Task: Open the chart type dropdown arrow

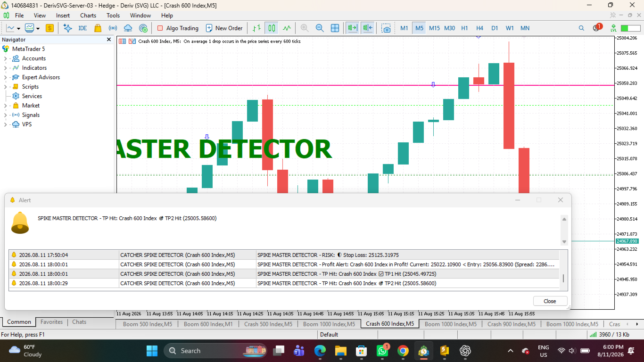Action: (x=18, y=28)
